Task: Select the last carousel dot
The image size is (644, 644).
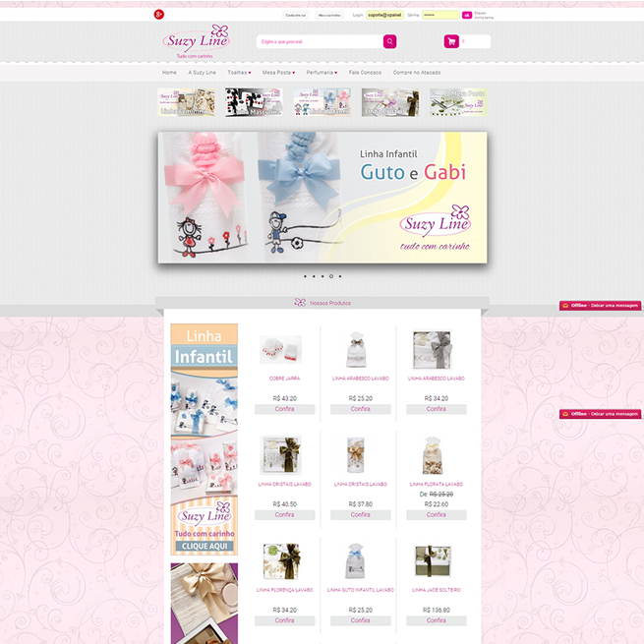Action: [340, 276]
